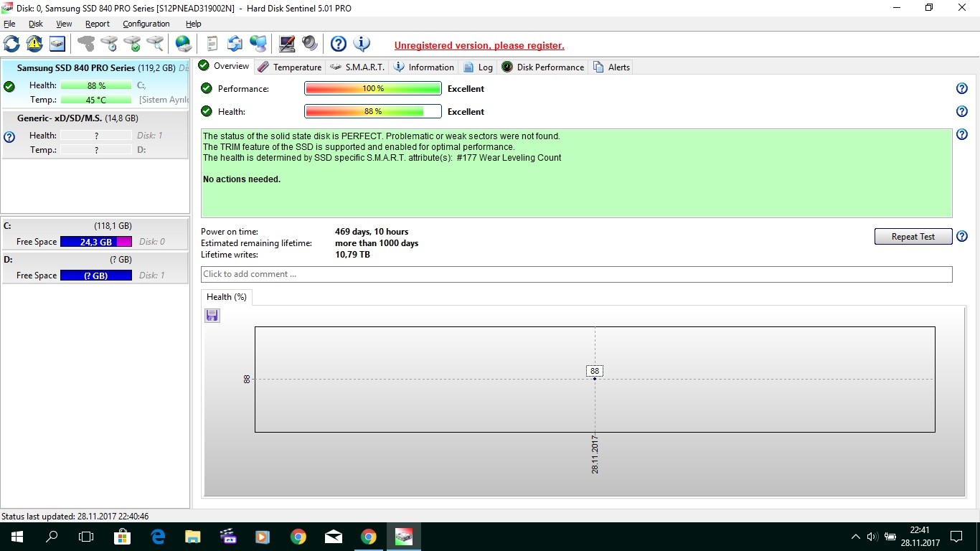
Task: Switch to the Information tab
Action: click(423, 67)
